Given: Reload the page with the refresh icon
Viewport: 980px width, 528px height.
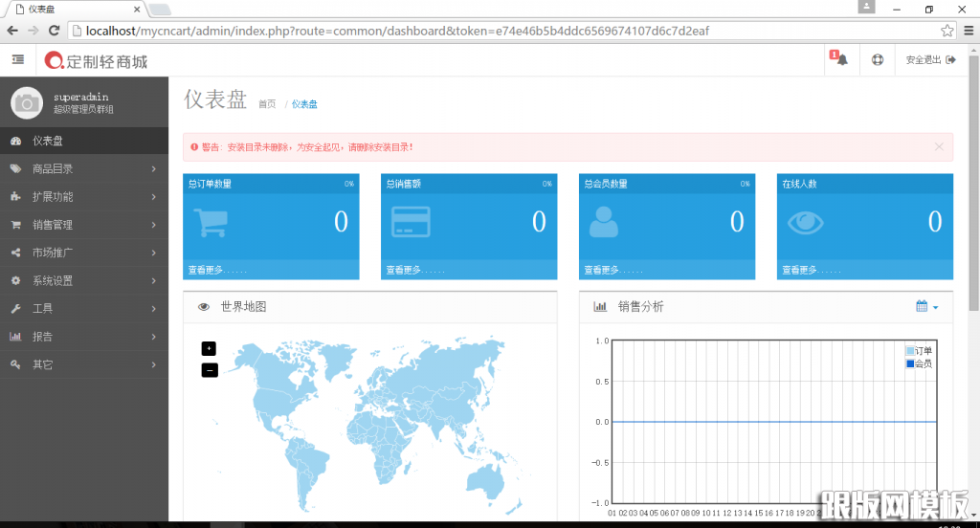Looking at the screenshot, I should [55, 31].
